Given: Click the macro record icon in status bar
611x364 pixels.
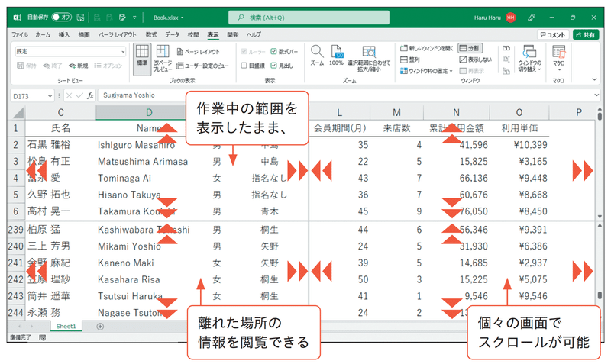Looking at the screenshot, I should pyautogui.click(x=42, y=337).
